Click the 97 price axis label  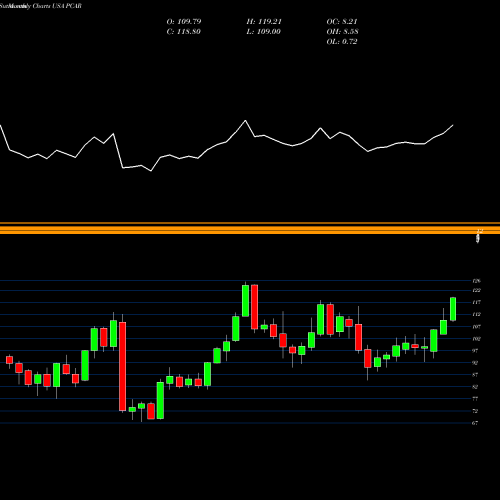[x=475, y=351]
